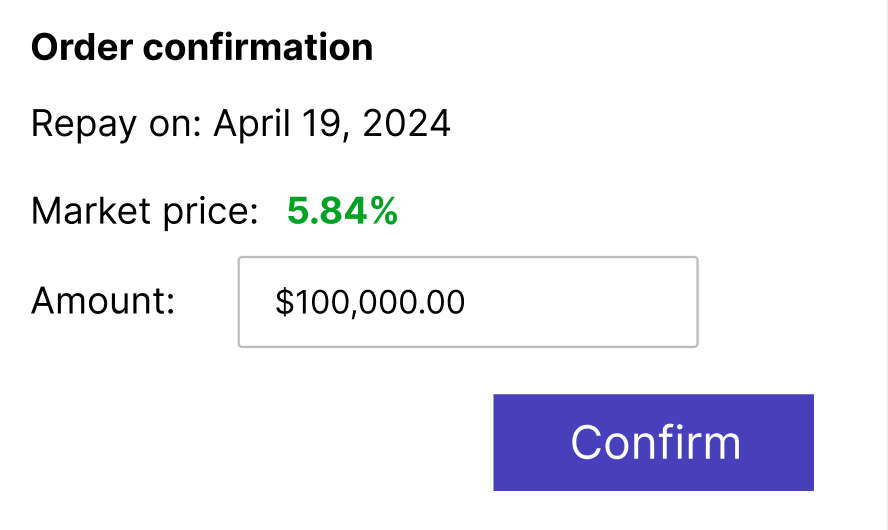Click the Amount label
Viewport: 888px width, 530px height.
103,302
